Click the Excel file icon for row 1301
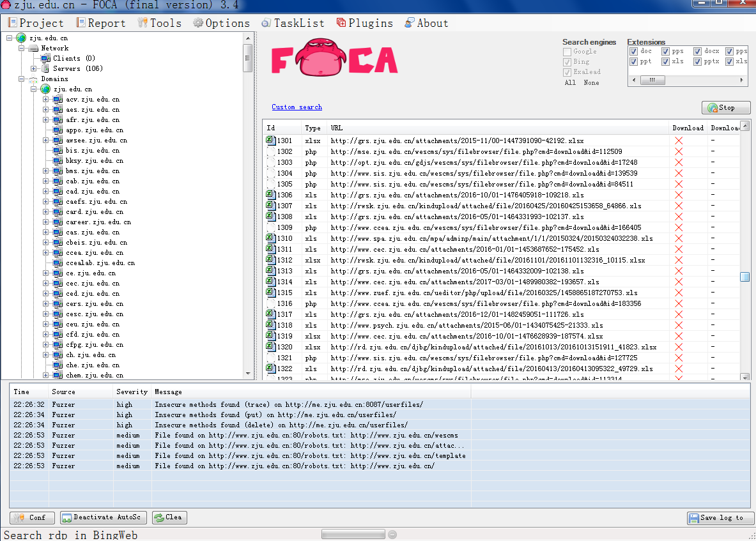This screenshot has width=756, height=541. (270, 140)
